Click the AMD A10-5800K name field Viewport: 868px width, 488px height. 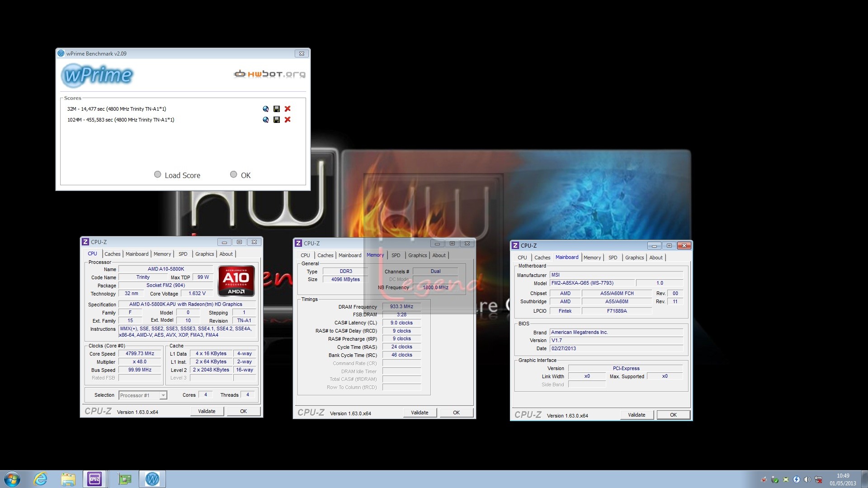click(x=166, y=269)
